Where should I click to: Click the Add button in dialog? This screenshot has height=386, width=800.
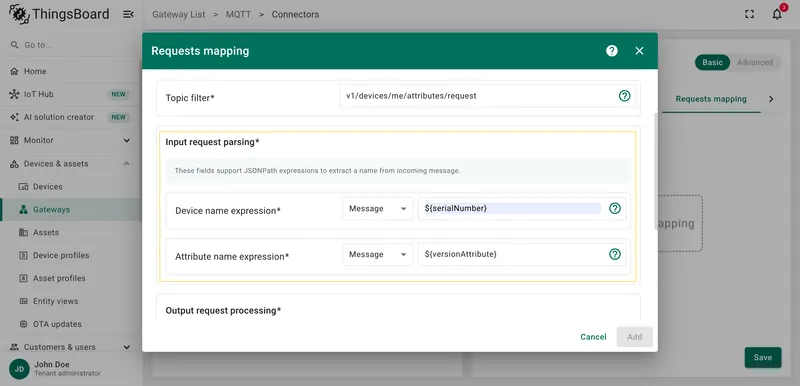(x=635, y=337)
